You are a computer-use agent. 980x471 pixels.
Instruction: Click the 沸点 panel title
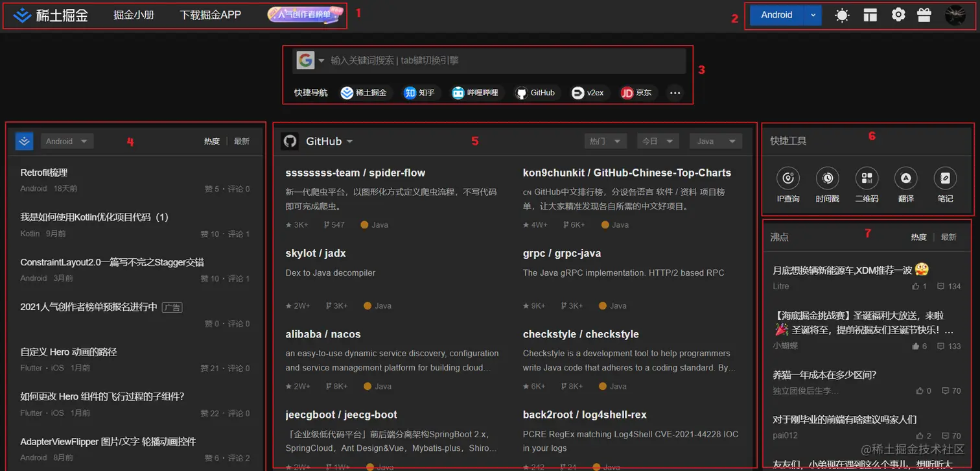(x=780, y=237)
